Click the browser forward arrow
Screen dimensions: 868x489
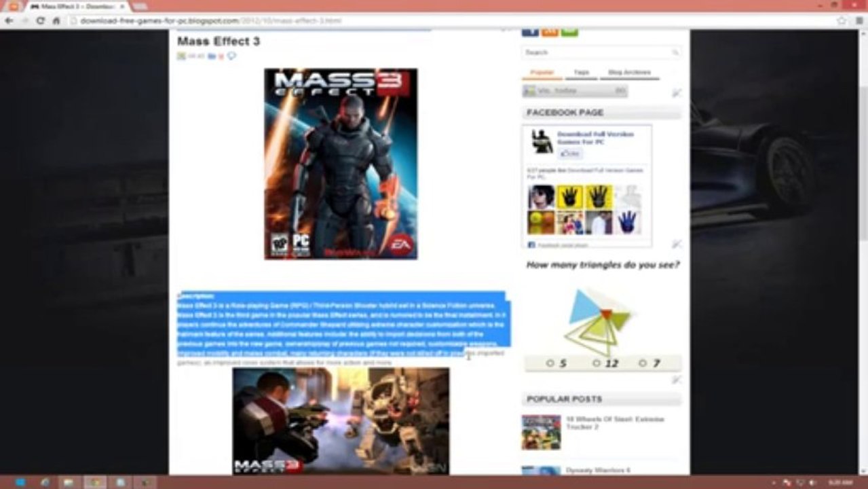(x=24, y=20)
